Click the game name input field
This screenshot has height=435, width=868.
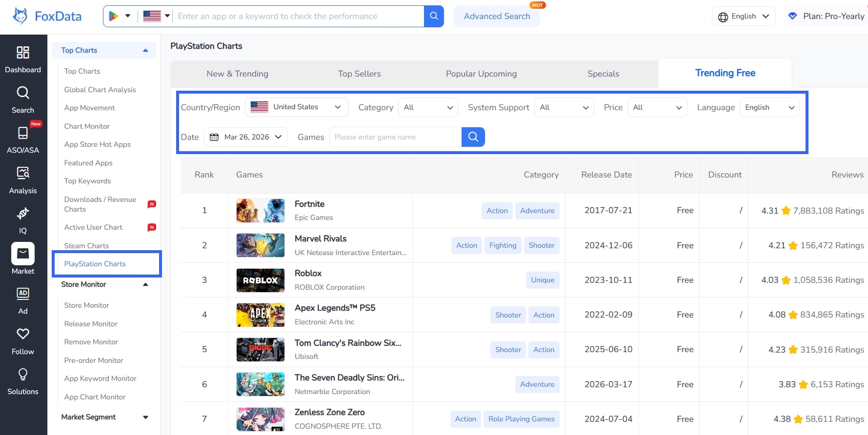395,137
